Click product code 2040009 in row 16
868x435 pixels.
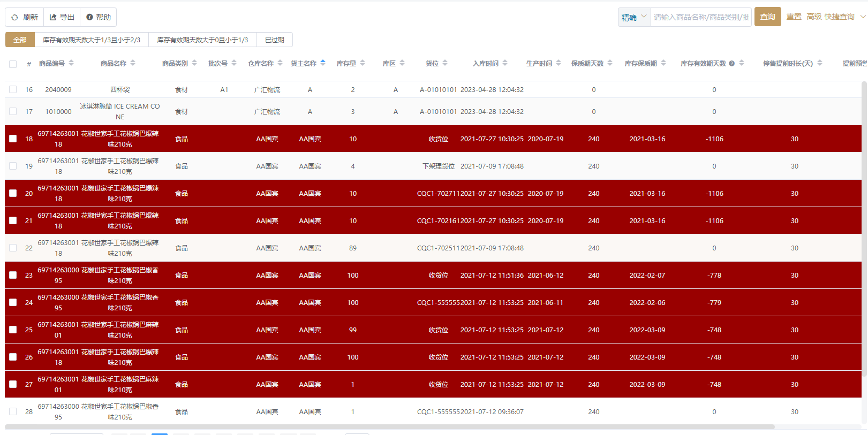58,89
